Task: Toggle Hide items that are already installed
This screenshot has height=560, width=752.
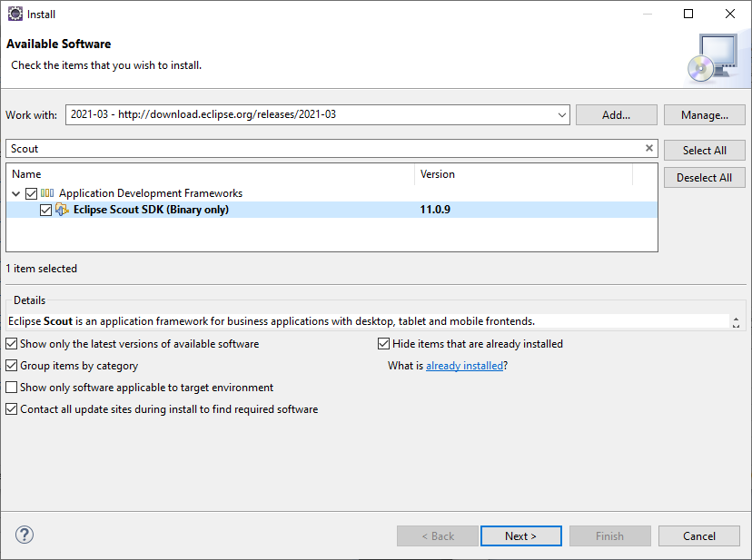Action: coord(383,344)
